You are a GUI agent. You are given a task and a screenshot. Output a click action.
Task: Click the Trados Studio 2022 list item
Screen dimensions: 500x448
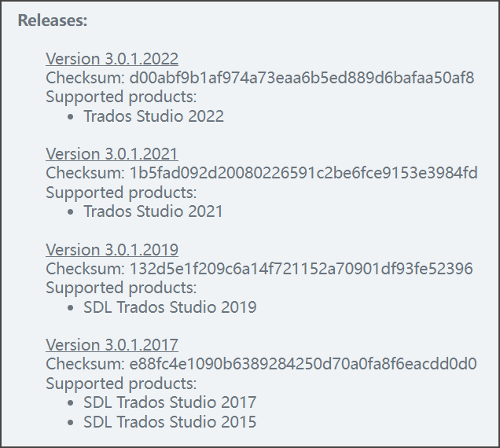coord(153,116)
